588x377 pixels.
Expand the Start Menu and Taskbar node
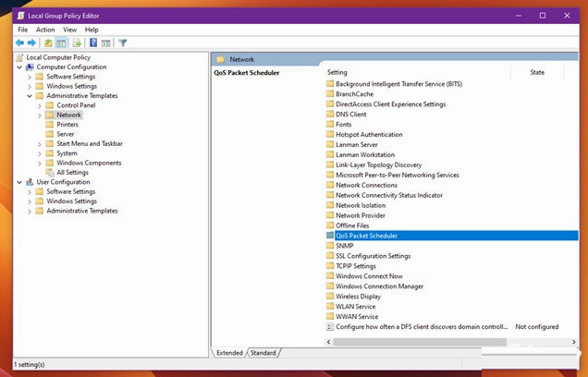[x=40, y=144]
